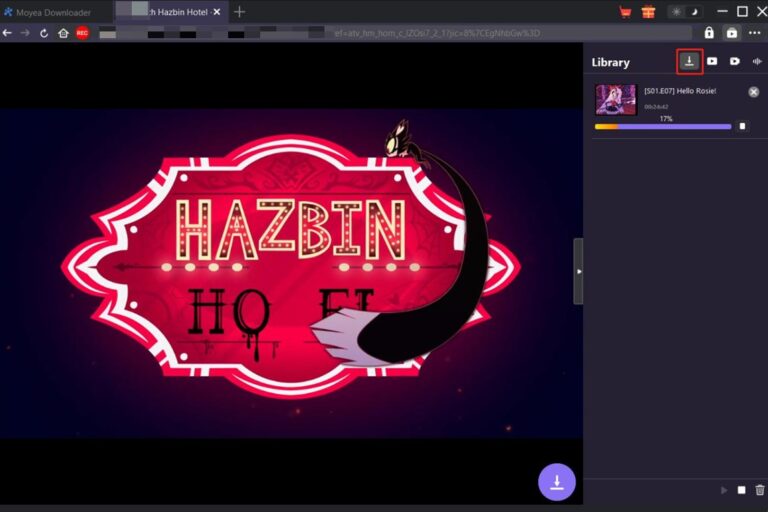This screenshot has height=512, width=768.
Task: Switch to the Moyea Downloader tab
Action: (x=53, y=12)
